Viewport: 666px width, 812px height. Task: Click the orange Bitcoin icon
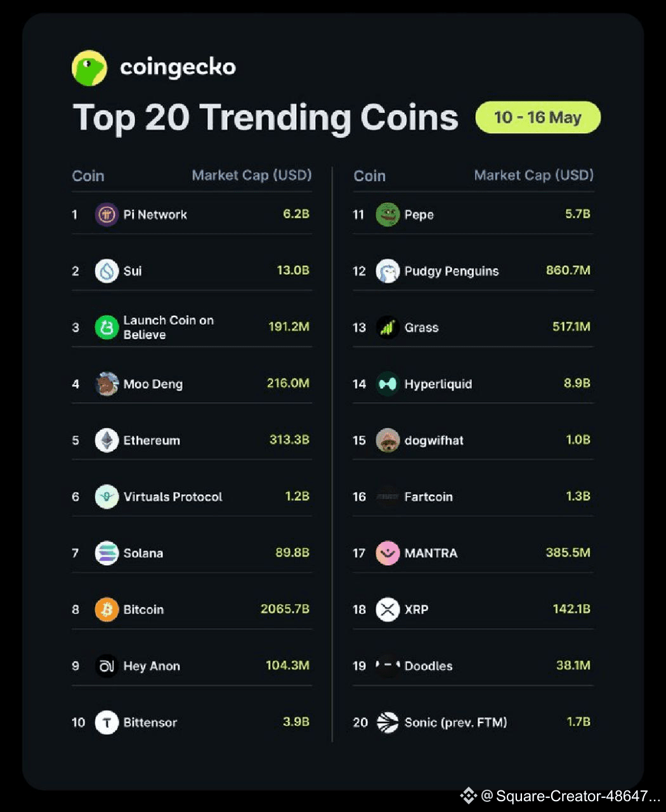(x=107, y=610)
